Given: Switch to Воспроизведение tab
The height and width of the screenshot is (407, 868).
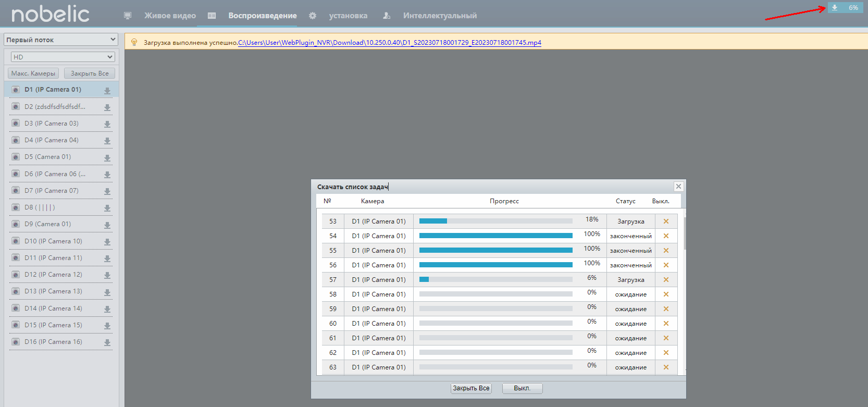Looking at the screenshot, I should tap(263, 16).
